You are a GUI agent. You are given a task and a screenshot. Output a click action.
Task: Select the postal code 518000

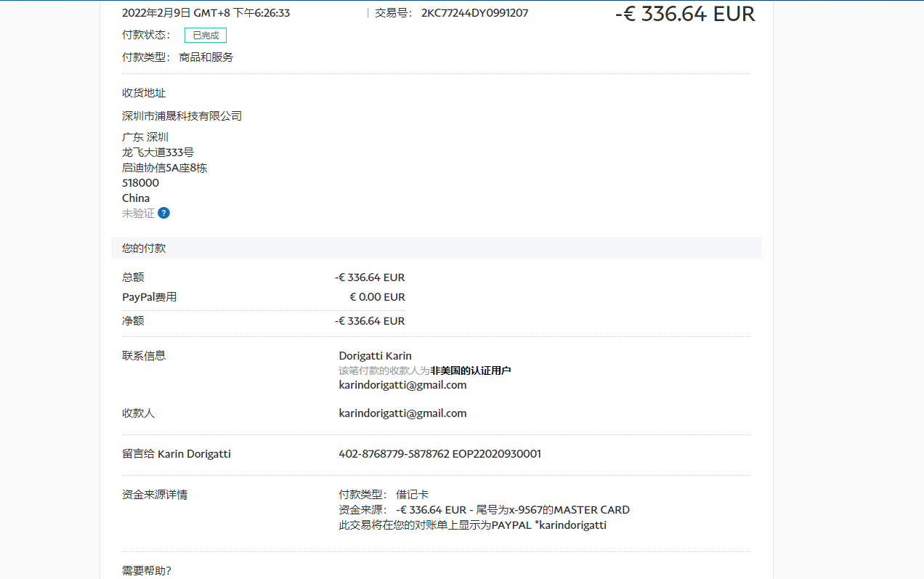(140, 183)
